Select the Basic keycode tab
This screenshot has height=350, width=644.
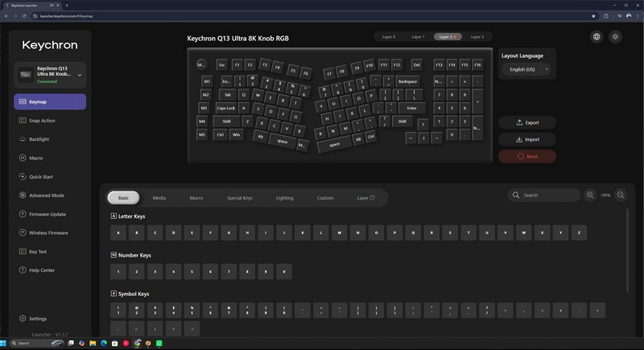tap(123, 198)
